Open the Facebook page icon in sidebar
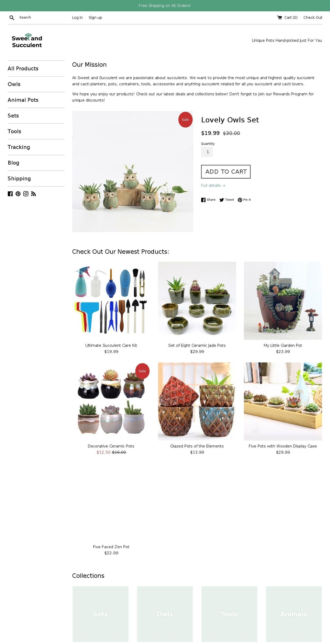 click(10, 194)
